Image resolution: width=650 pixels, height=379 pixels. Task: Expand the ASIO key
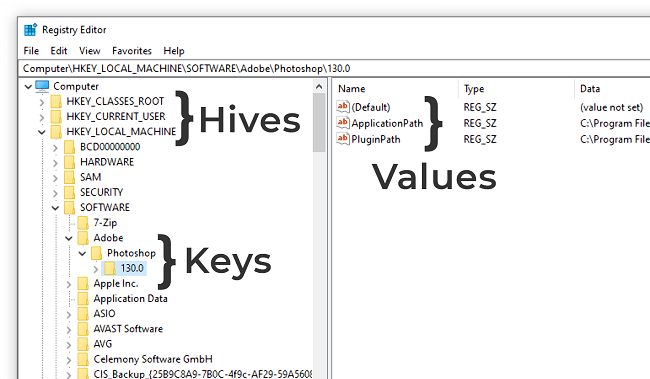(x=69, y=315)
